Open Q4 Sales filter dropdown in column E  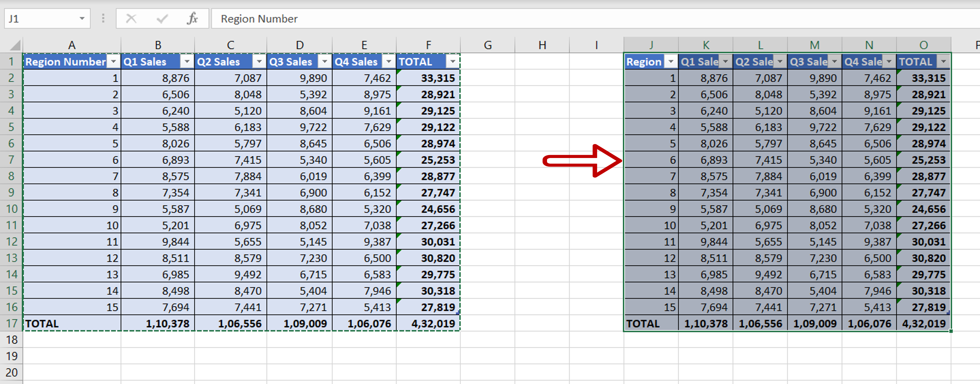click(388, 62)
